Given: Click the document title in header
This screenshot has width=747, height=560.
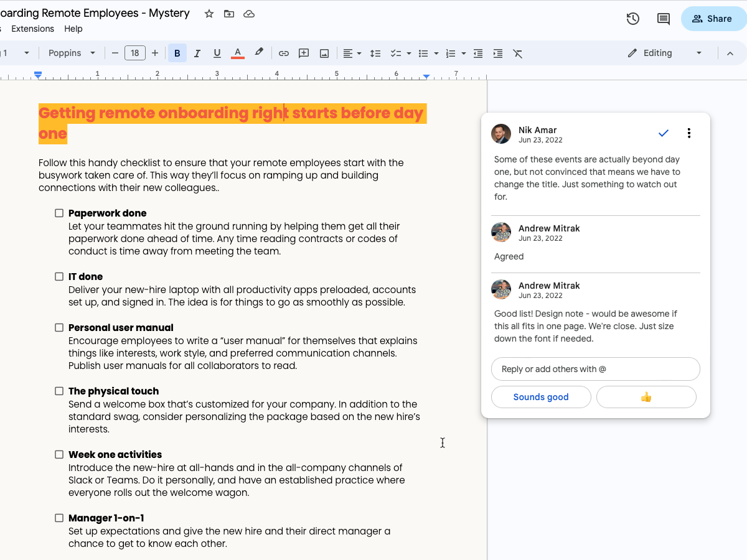Looking at the screenshot, I should (95, 13).
